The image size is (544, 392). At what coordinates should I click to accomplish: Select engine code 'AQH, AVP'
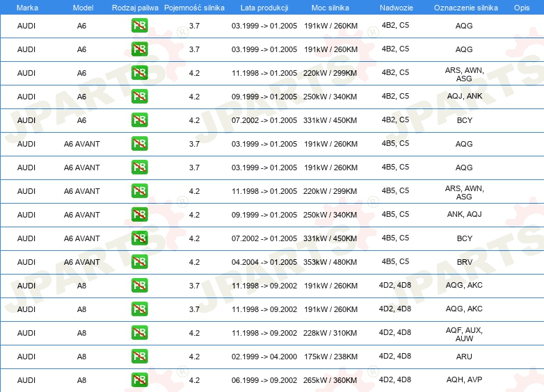pos(464,379)
